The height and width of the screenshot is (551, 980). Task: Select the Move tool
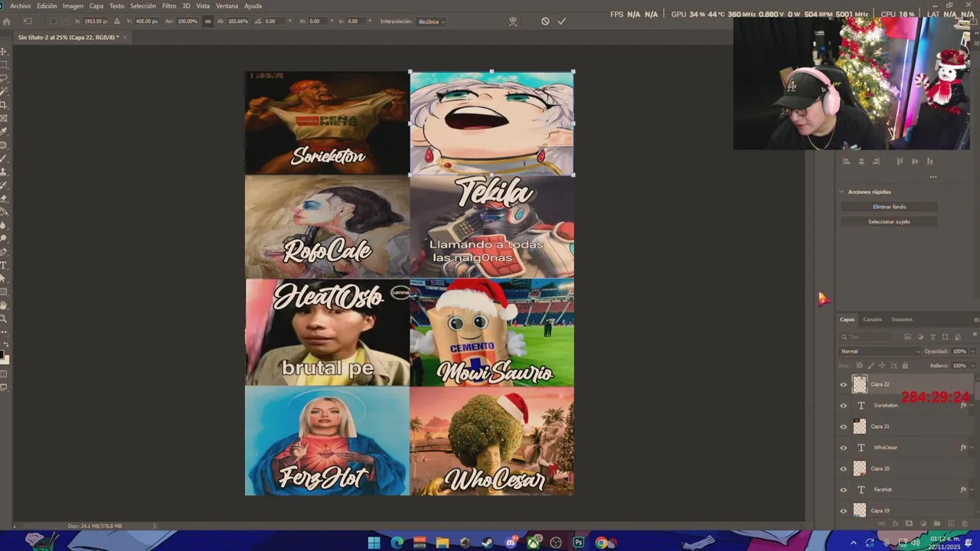pyautogui.click(x=4, y=51)
